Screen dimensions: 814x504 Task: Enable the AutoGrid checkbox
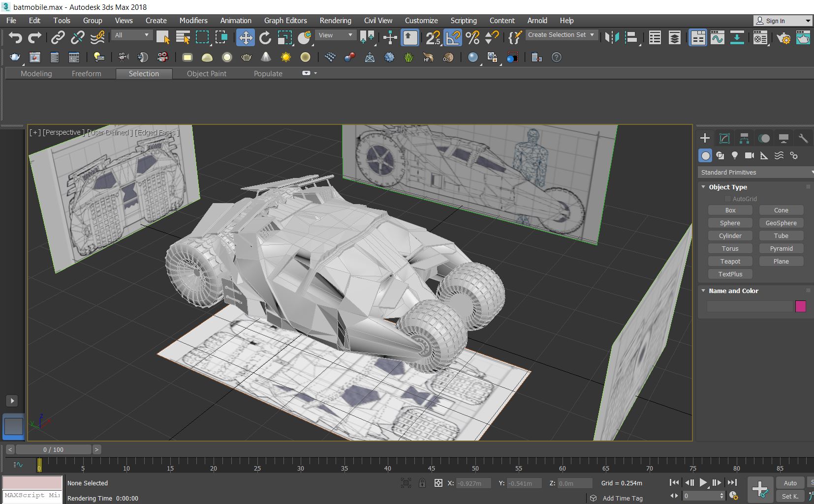pyautogui.click(x=728, y=199)
